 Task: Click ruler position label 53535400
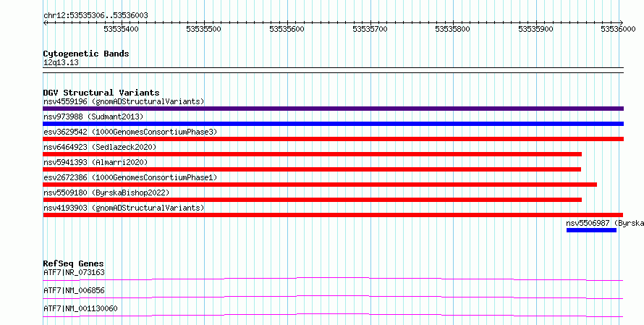pos(121,29)
